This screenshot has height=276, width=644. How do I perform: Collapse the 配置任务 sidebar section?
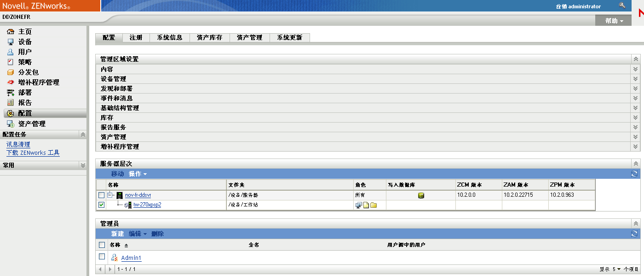point(83,135)
